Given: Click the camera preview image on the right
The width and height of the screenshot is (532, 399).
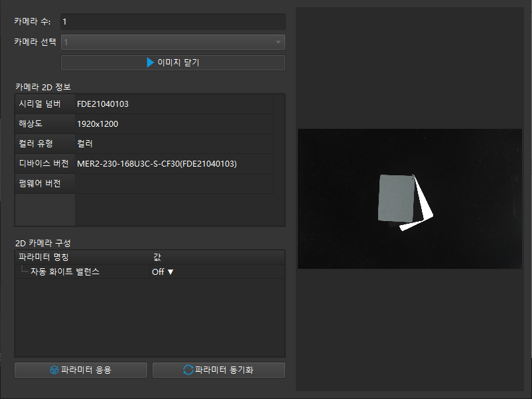Looking at the screenshot, I should pyautogui.click(x=410, y=199).
